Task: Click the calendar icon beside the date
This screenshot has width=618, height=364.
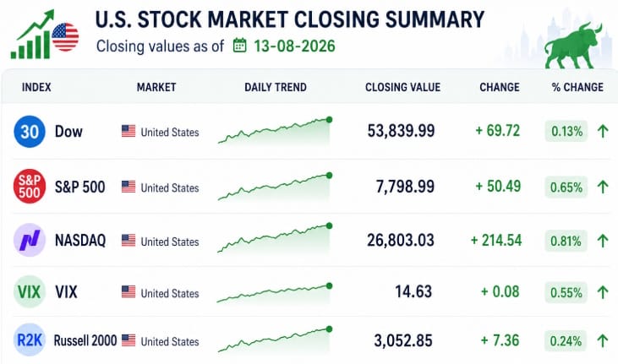Action: [239, 46]
